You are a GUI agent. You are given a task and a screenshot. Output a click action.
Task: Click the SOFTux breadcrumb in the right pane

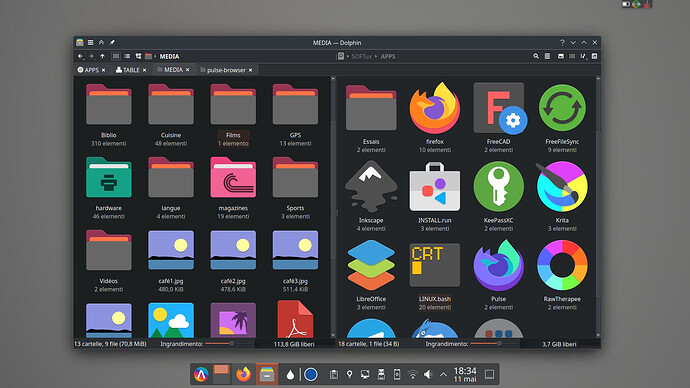click(x=362, y=56)
